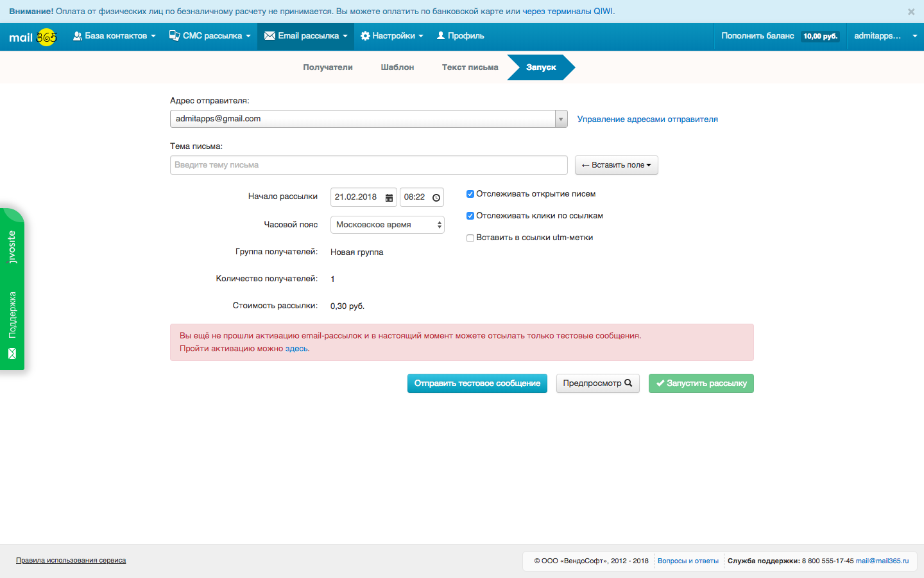Screen dimensions: 924x578
Task: Select the 'Запуск' step
Action: [541, 67]
